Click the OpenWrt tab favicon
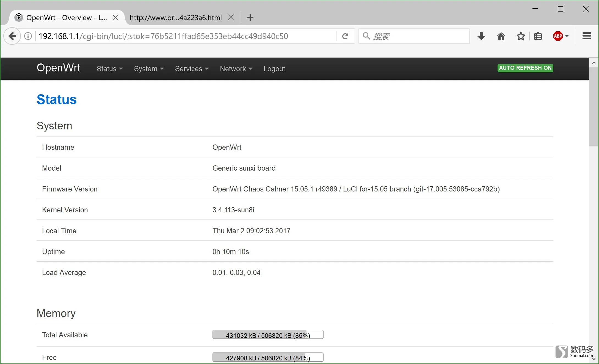The height and width of the screenshot is (364, 599). [18, 18]
